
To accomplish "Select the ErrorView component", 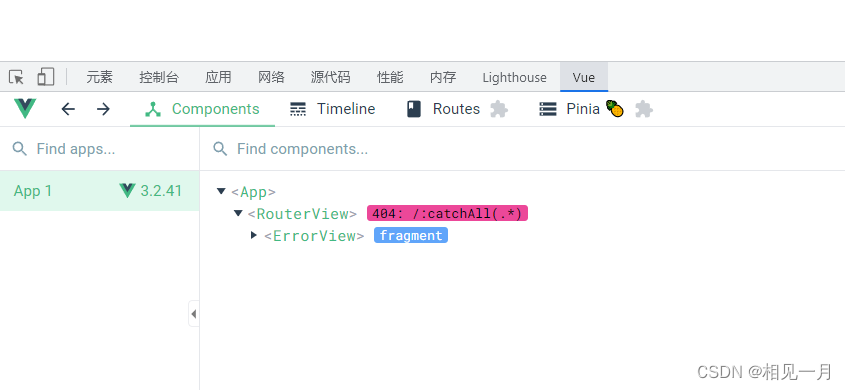I will [314, 235].
